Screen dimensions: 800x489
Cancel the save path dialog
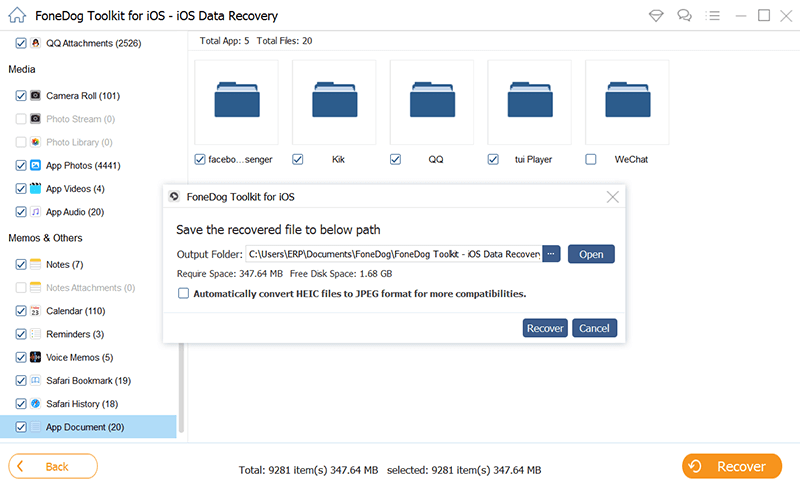[x=594, y=328]
